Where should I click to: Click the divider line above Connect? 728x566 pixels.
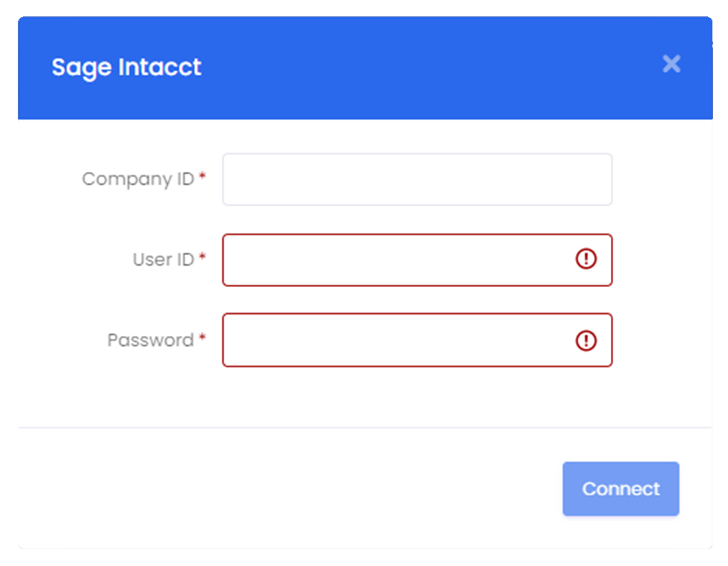point(365,427)
